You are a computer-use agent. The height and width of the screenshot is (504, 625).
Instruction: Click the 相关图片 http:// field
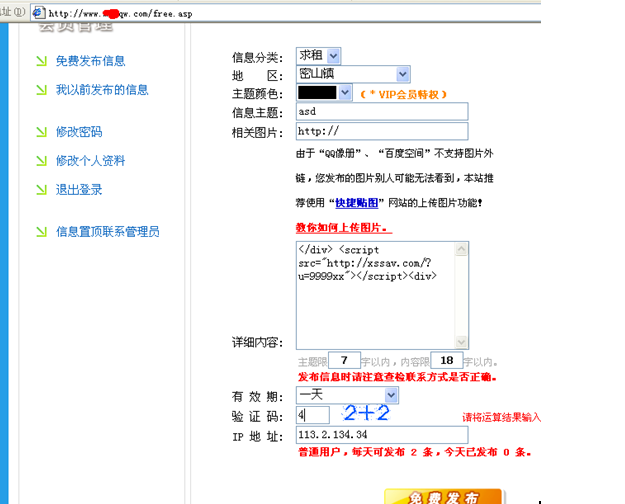pos(382,131)
